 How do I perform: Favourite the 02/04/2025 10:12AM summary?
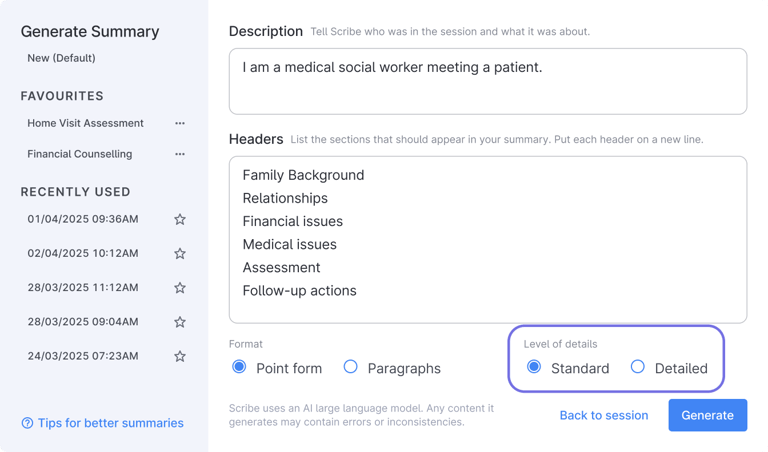[180, 254]
